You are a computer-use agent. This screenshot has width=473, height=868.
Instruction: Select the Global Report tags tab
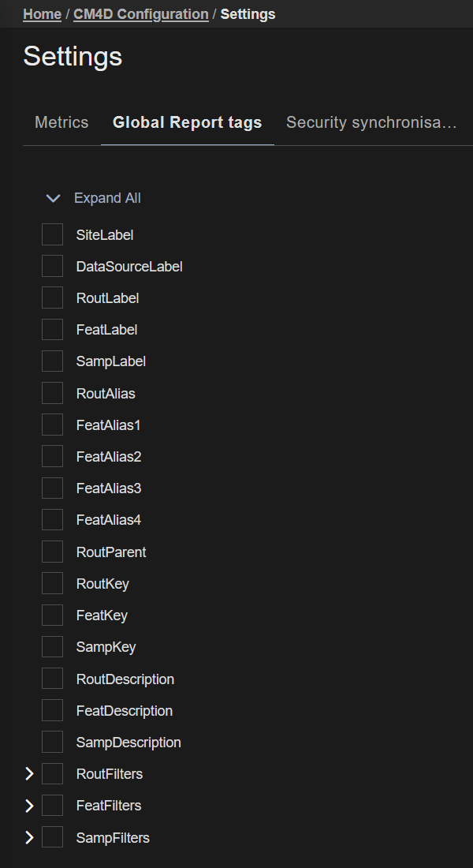[187, 122]
